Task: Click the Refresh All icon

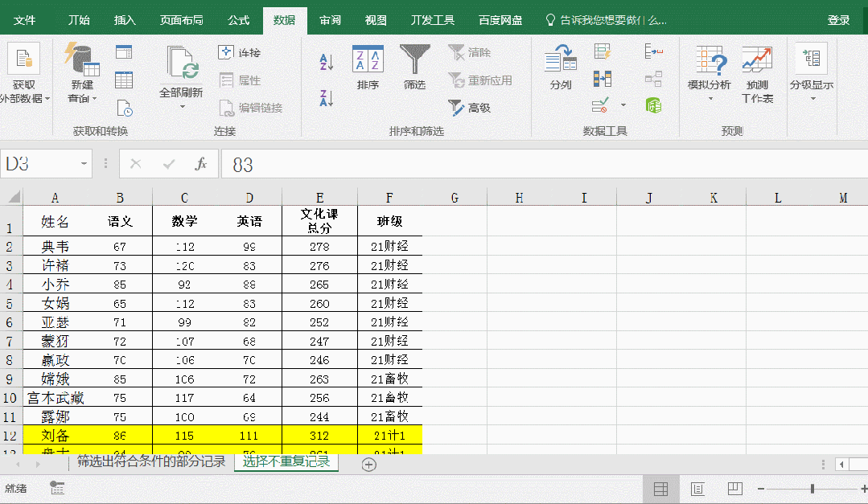Action: tap(181, 62)
